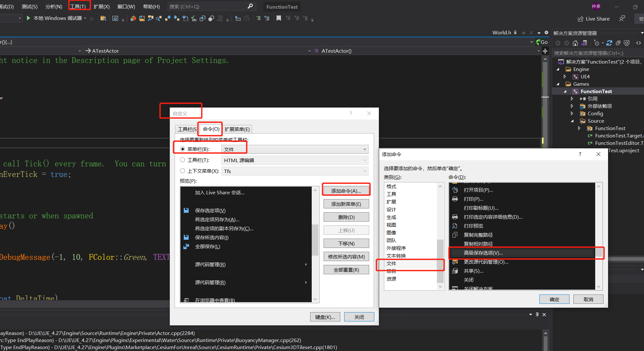Click 确定 in the Add Command dialog
The height and width of the screenshot is (351, 644).
click(554, 299)
